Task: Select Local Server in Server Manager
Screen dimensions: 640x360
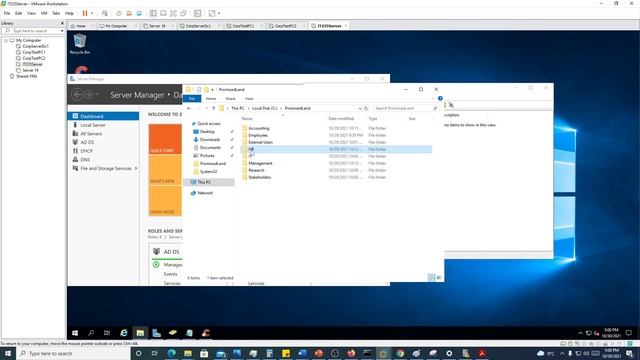Action: (x=93, y=125)
